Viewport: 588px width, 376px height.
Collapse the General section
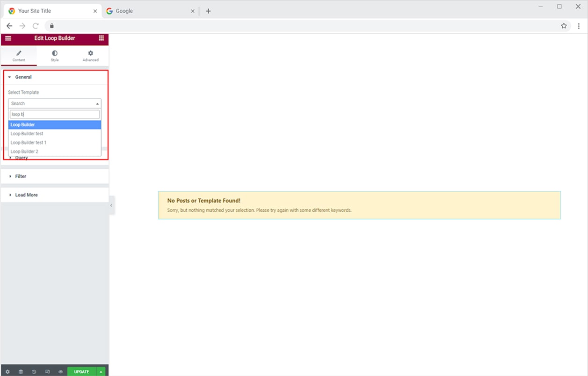(x=23, y=77)
